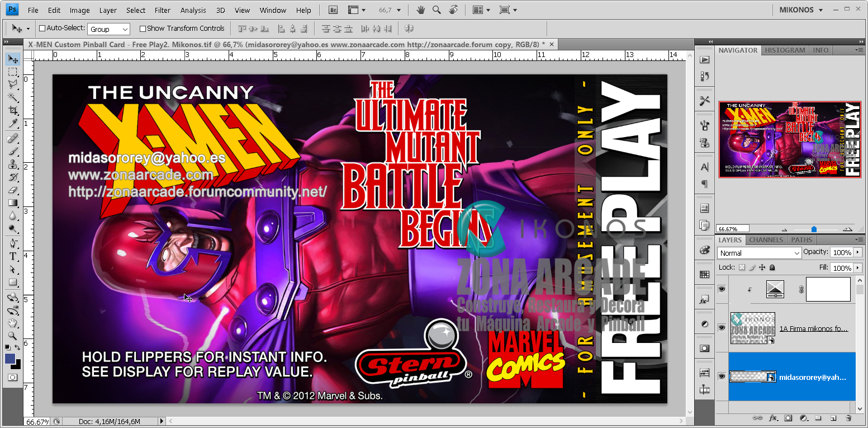The width and height of the screenshot is (868, 428).
Task: Switch to the Paths tab
Action: pyautogui.click(x=801, y=240)
